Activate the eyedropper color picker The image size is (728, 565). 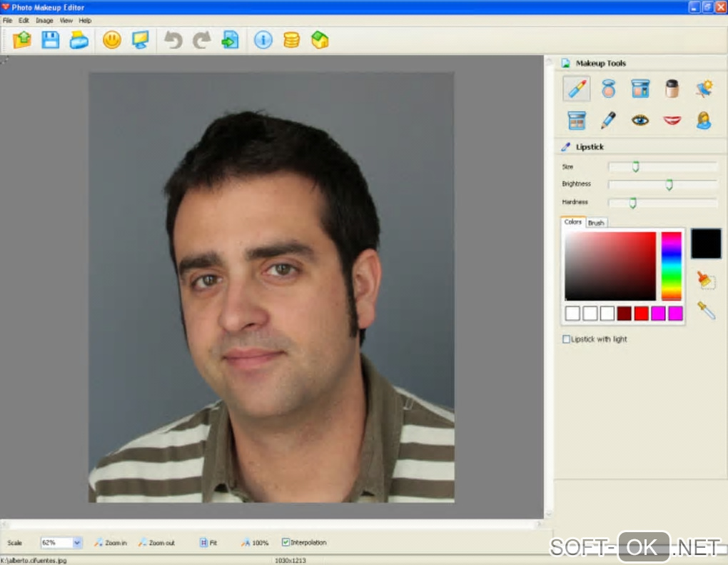tap(706, 311)
